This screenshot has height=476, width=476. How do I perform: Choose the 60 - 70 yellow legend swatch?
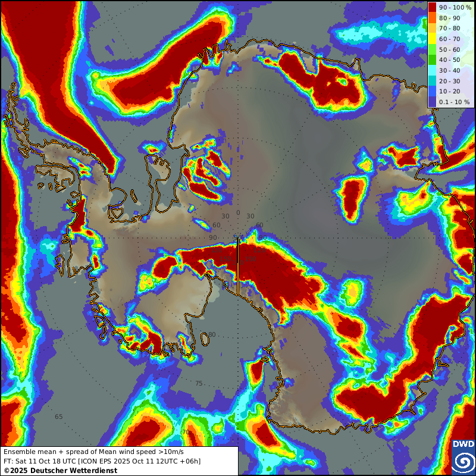[x=433, y=39]
